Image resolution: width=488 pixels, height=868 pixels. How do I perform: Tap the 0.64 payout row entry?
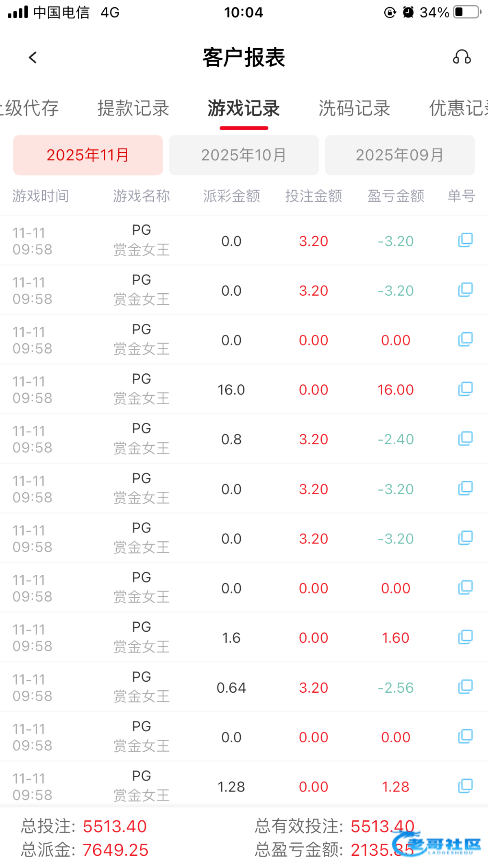(231, 688)
